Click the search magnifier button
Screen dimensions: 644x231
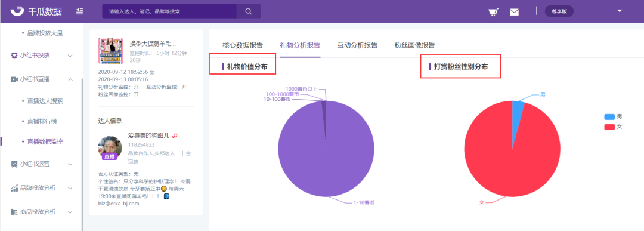249,11
